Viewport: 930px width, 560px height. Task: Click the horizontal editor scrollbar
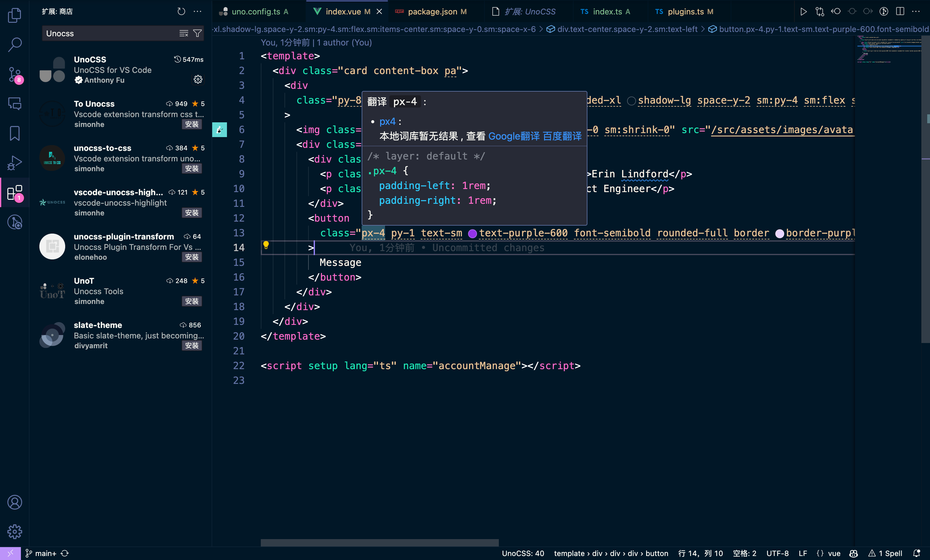point(379,542)
